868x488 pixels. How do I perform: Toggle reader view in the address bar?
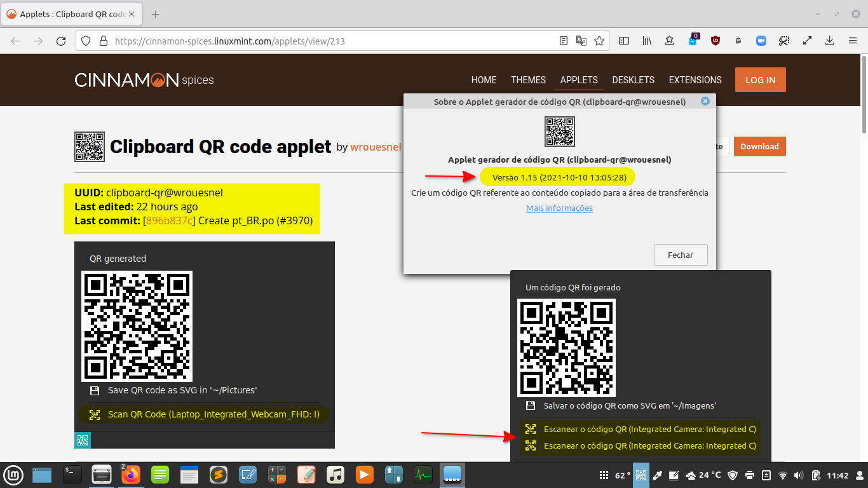[x=563, y=40]
